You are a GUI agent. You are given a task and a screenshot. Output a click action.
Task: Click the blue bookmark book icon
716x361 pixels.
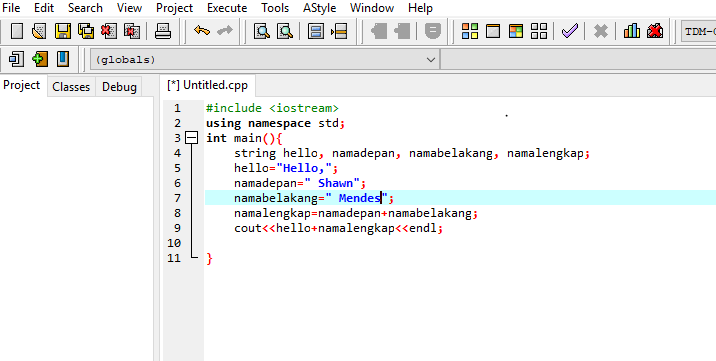[x=63, y=59]
